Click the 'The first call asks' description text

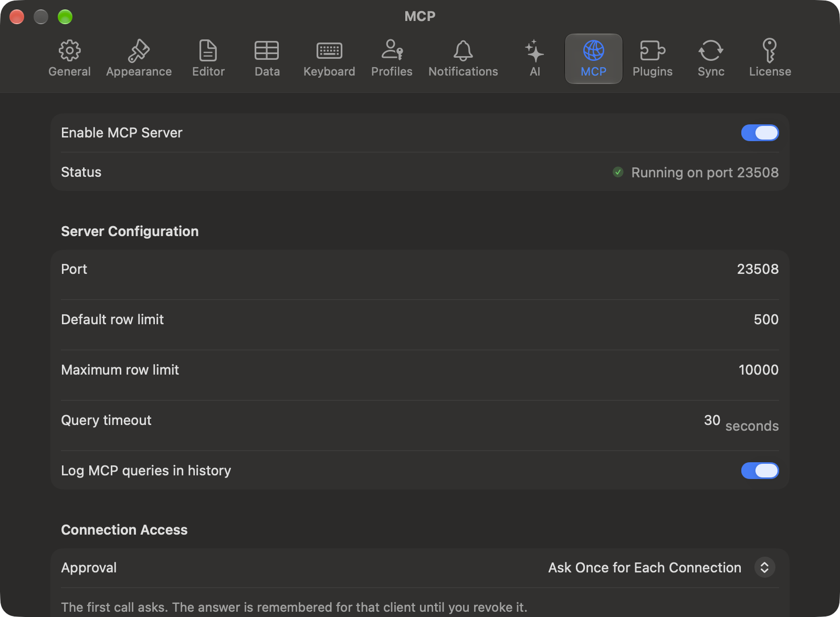pyautogui.click(x=294, y=607)
